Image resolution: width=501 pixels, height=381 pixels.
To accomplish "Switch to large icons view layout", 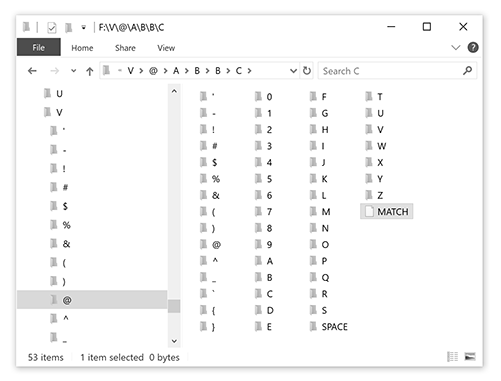I will [x=470, y=357].
